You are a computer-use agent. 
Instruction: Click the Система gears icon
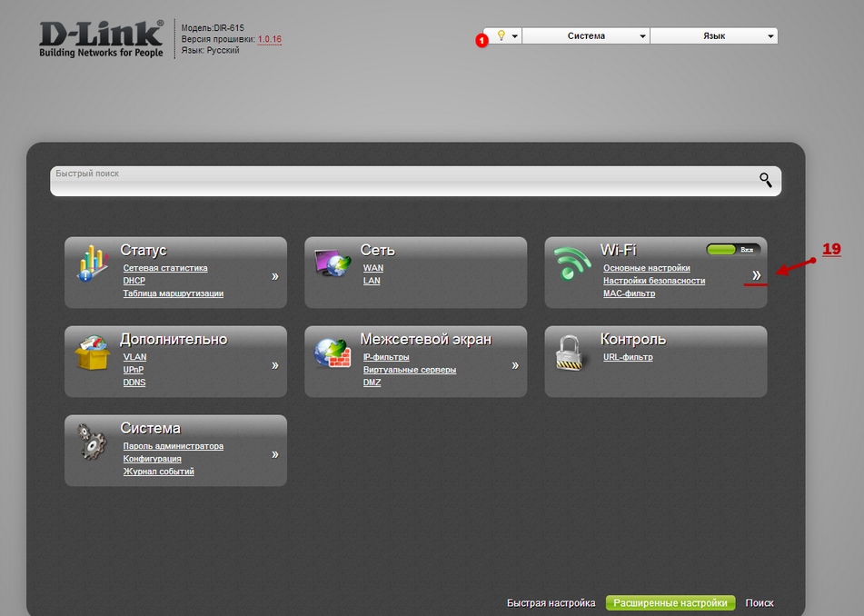(x=92, y=442)
